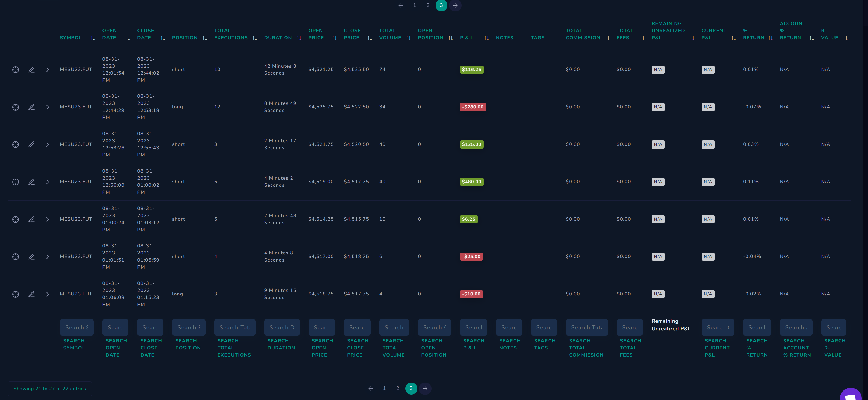Sort table by Total Commission column

tap(607, 38)
